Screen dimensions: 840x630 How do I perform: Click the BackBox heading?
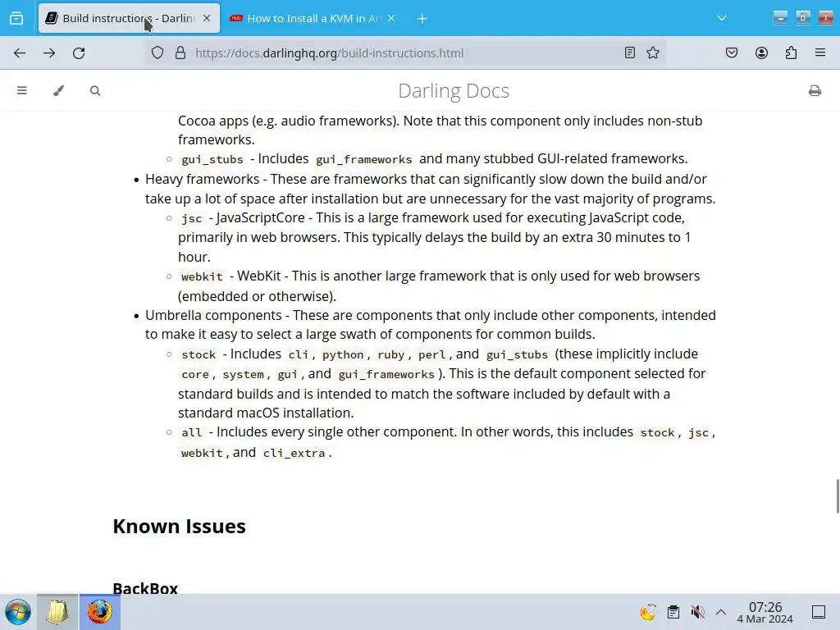coord(145,587)
